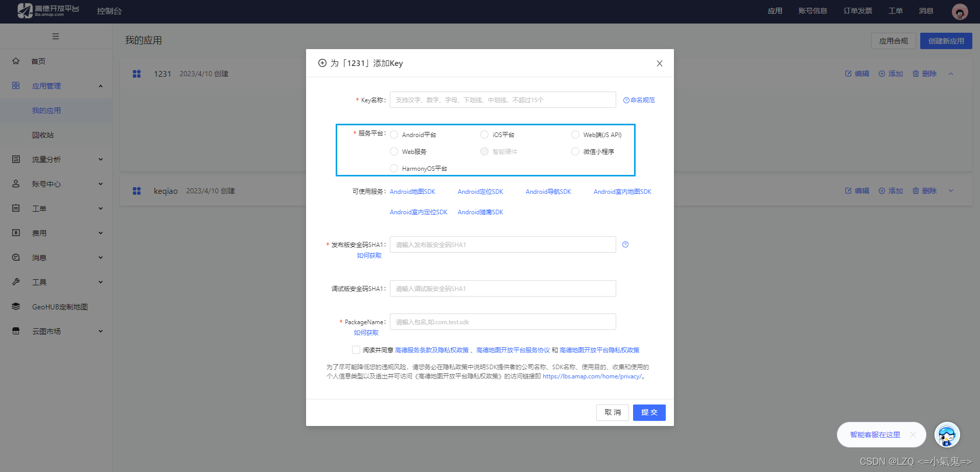This screenshot has width=980, height=472.
Task: Click the delete icon for app keqiao
Action: click(x=916, y=191)
